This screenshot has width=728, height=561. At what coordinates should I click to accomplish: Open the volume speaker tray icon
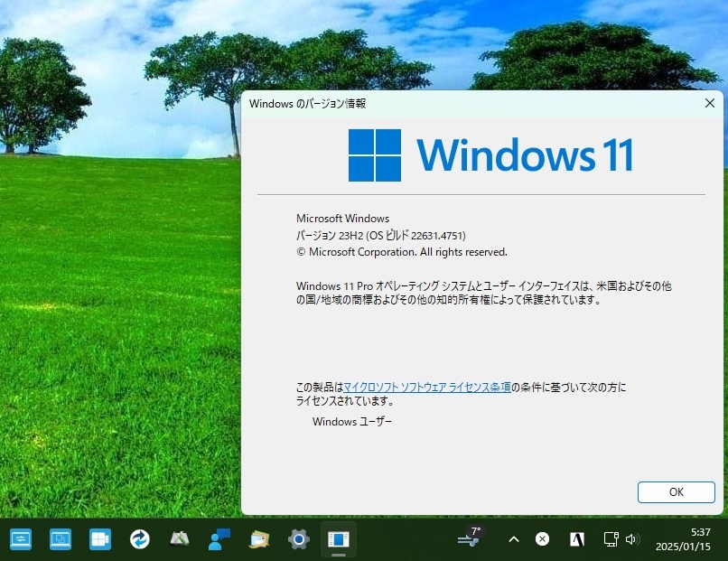point(631,539)
